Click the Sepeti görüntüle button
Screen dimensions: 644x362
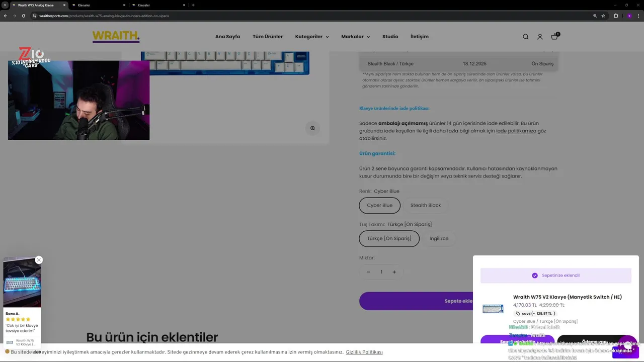(517, 342)
